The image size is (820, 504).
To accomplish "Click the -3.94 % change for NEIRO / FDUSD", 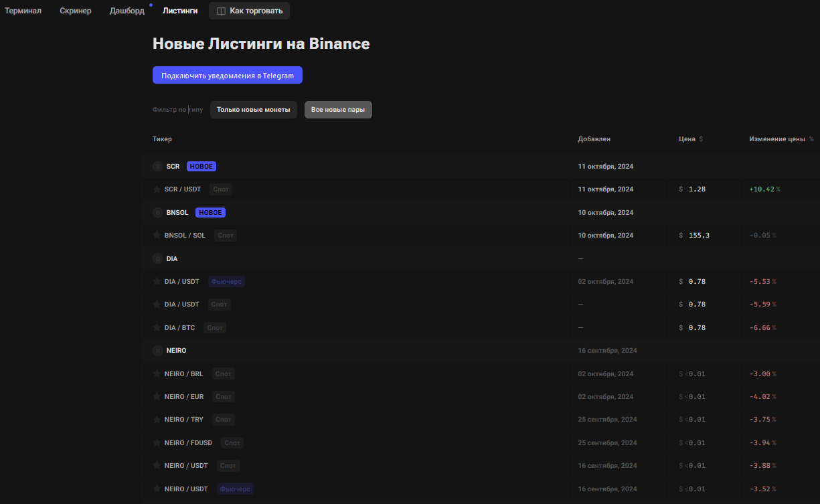I will click(x=763, y=443).
